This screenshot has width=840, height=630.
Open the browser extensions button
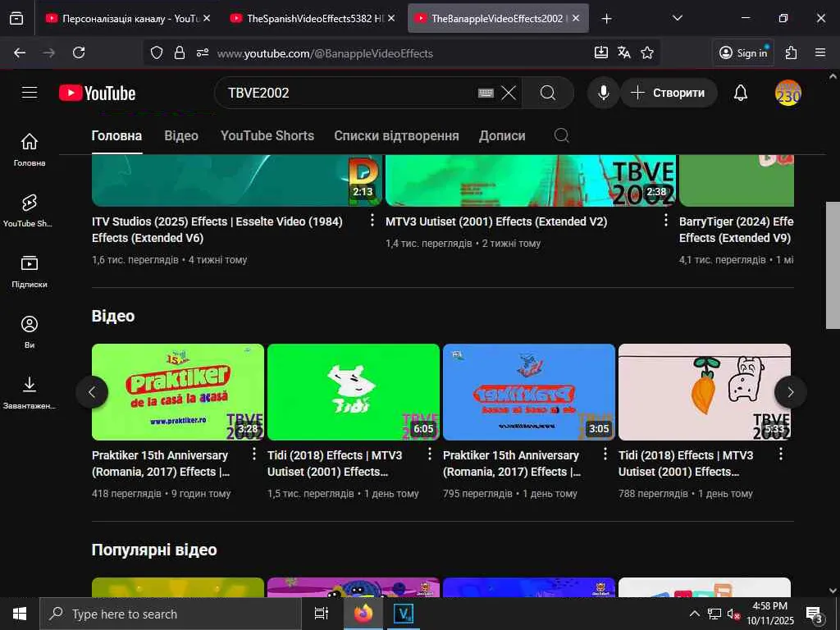pyautogui.click(x=791, y=52)
